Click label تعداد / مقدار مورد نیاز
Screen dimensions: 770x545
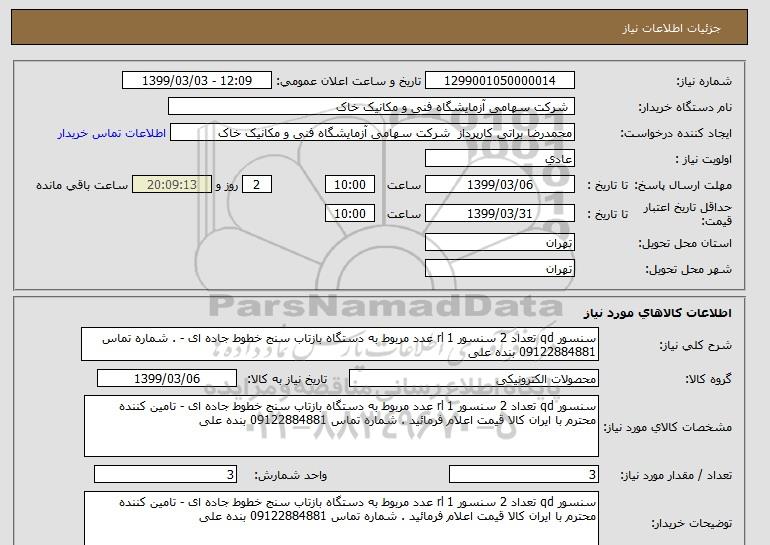(676, 475)
